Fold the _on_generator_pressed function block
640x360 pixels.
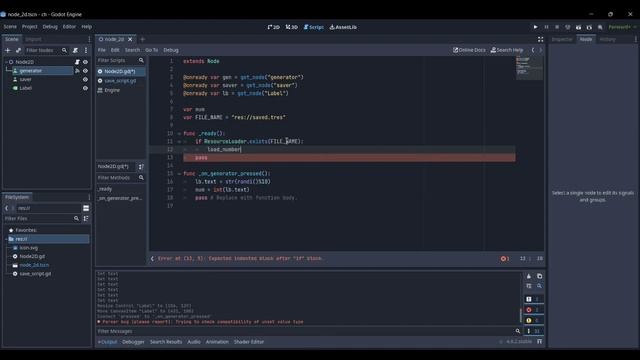click(x=179, y=173)
